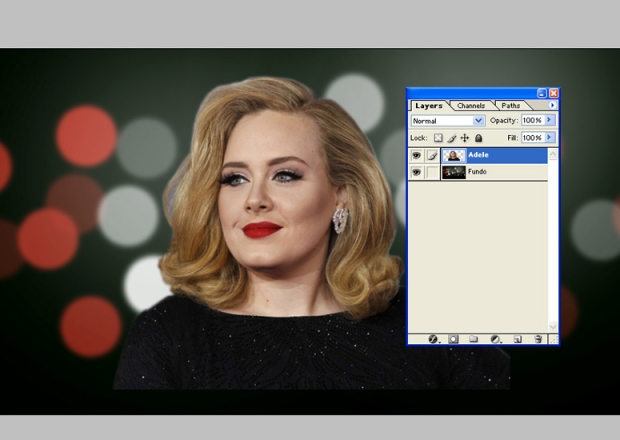Add a layer mask
The image size is (620, 440).
[x=453, y=339]
